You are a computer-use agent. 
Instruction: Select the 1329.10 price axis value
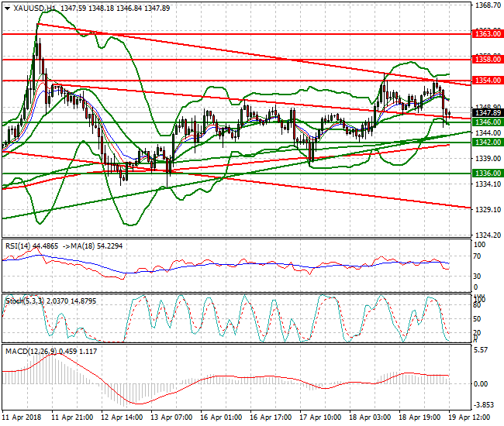488,210
